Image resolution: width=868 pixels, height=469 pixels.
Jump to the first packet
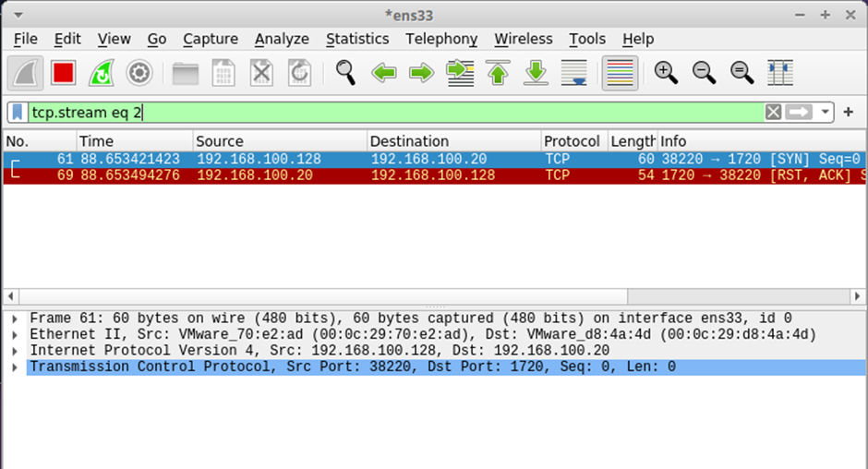tap(498, 73)
